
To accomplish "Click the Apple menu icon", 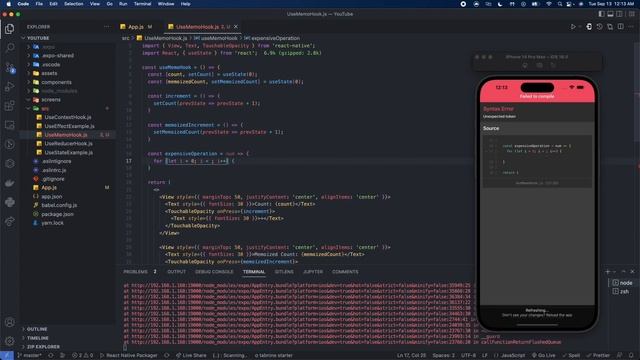I will pos(8,4).
